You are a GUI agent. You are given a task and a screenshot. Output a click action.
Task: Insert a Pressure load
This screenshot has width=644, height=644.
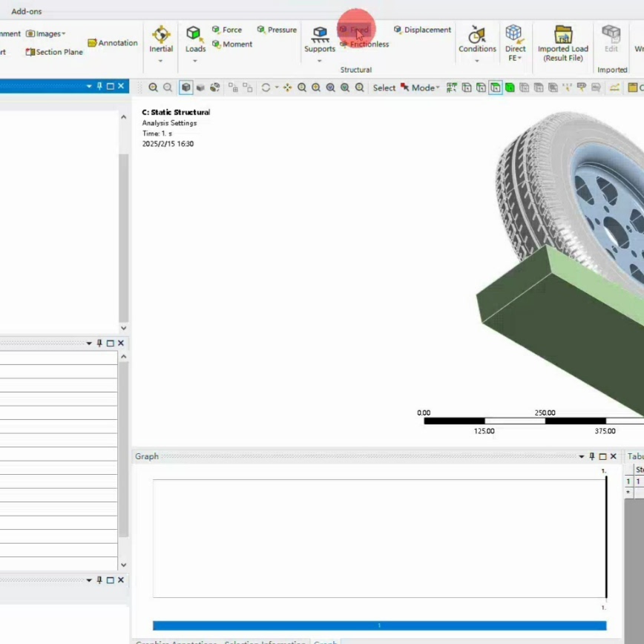(x=277, y=30)
